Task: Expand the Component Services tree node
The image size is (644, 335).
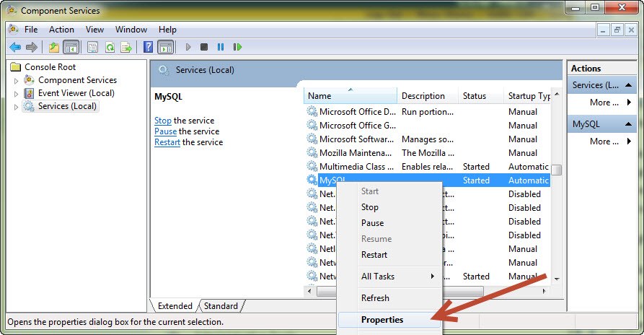Action: [x=17, y=81]
